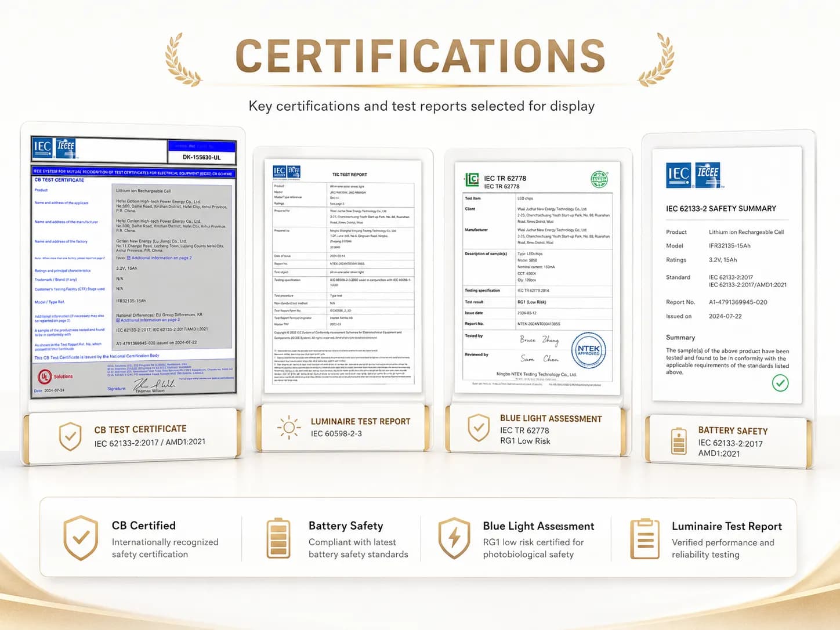This screenshot has height=630, width=840.
Task: Click the green round seal on the IEC TR 62778 report
Action: click(x=599, y=179)
